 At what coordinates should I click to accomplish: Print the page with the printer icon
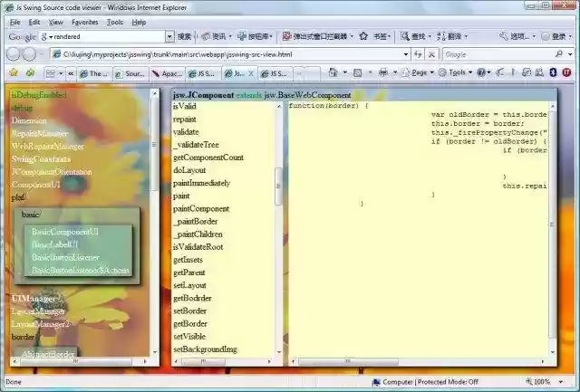(x=383, y=72)
